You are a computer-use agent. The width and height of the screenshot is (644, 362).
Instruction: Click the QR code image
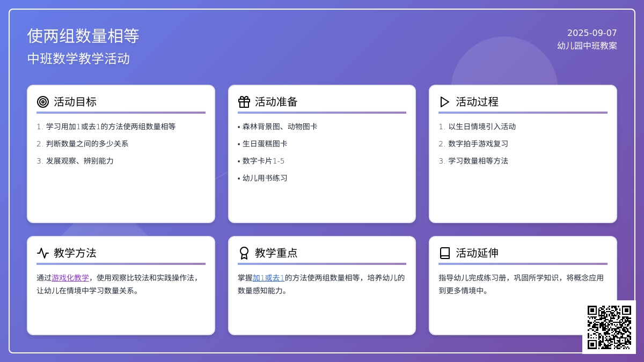coord(609,327)
